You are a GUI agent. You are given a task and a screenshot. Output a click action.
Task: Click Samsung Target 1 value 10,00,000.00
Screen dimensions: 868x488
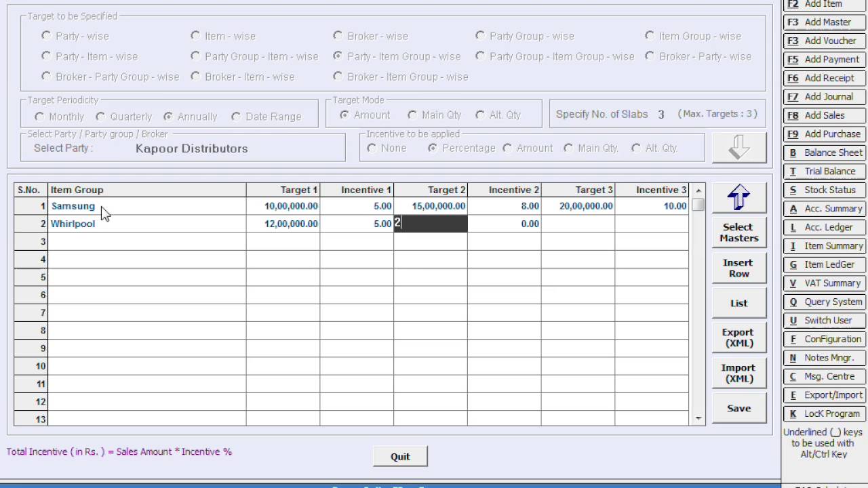pyautogui.click(x=283, y=206)
